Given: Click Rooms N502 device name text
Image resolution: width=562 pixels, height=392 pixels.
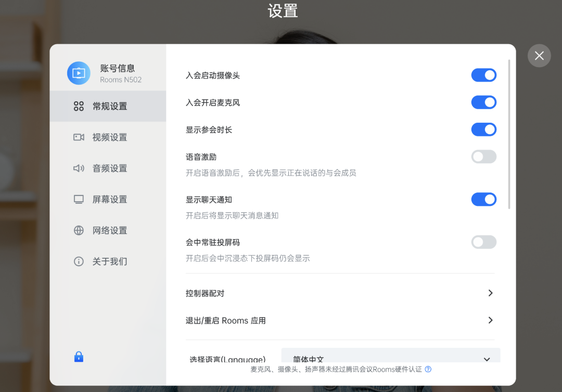Looking at the screenshot, I should [121, 80].
